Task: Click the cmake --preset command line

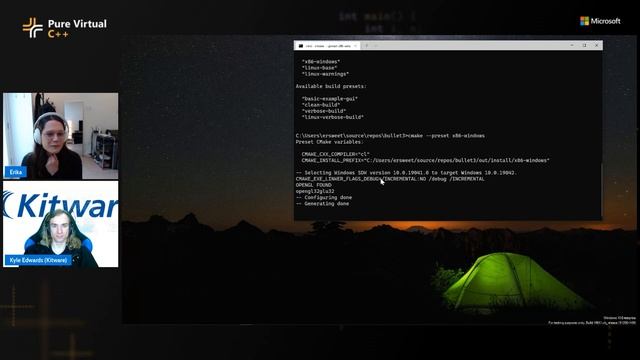Action: click(390, 136)
